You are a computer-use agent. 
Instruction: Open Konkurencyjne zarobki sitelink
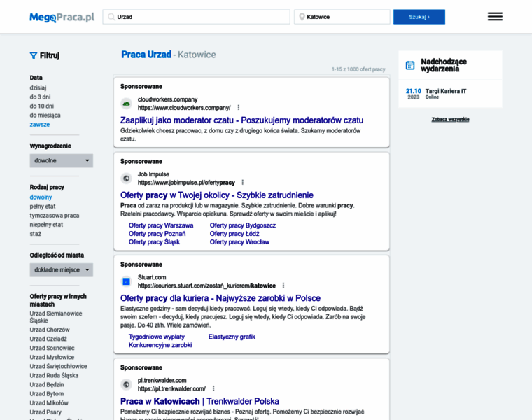click(160, 345)
